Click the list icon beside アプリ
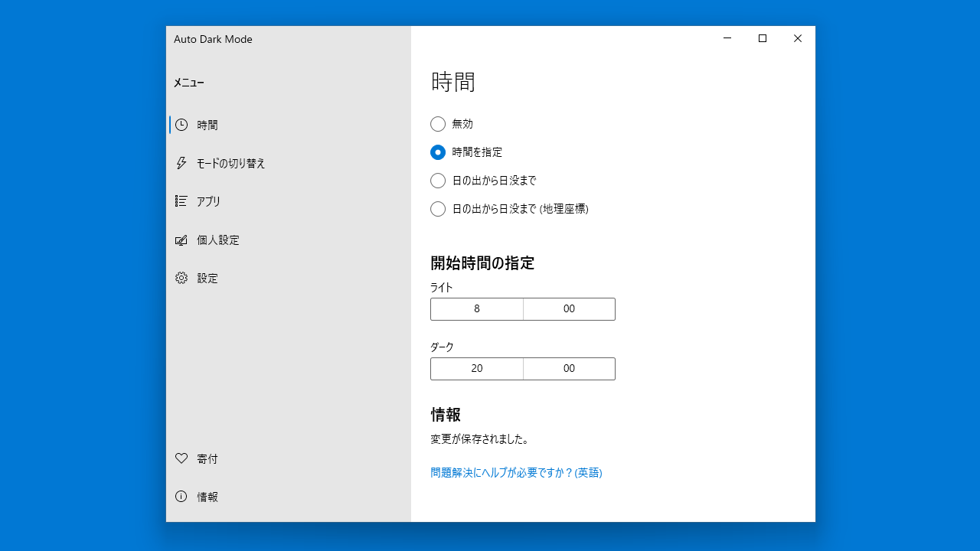 coord(181,201)
